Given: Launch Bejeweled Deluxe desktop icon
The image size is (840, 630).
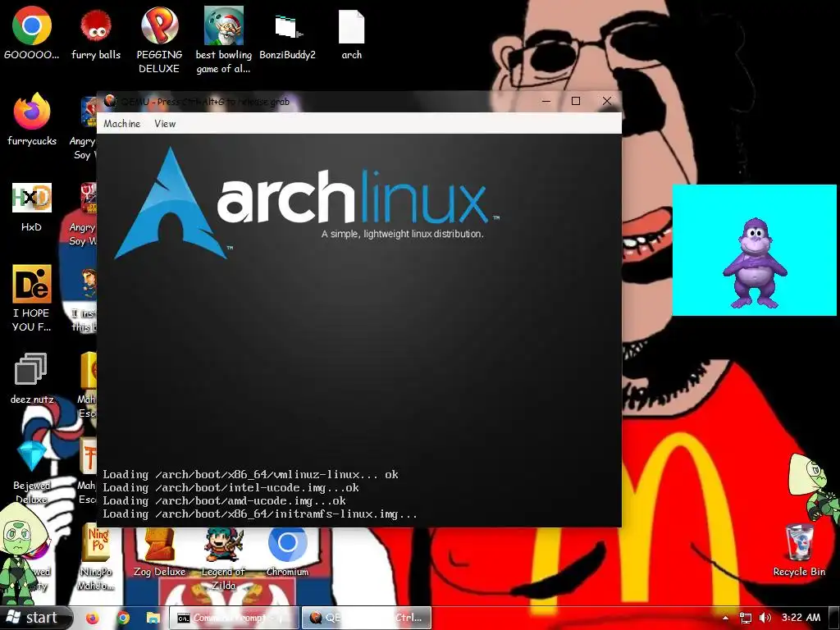Looking at the screenshot, I should 32,472.
